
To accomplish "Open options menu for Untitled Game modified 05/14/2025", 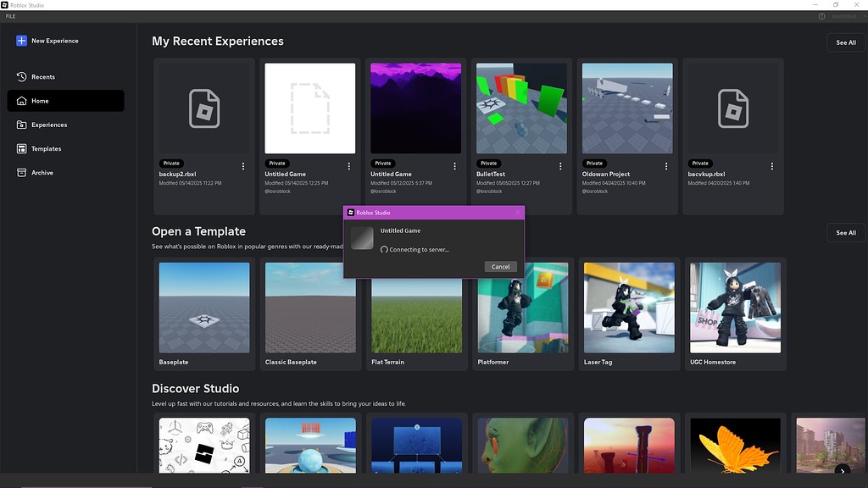I will (x=348, y=166).
